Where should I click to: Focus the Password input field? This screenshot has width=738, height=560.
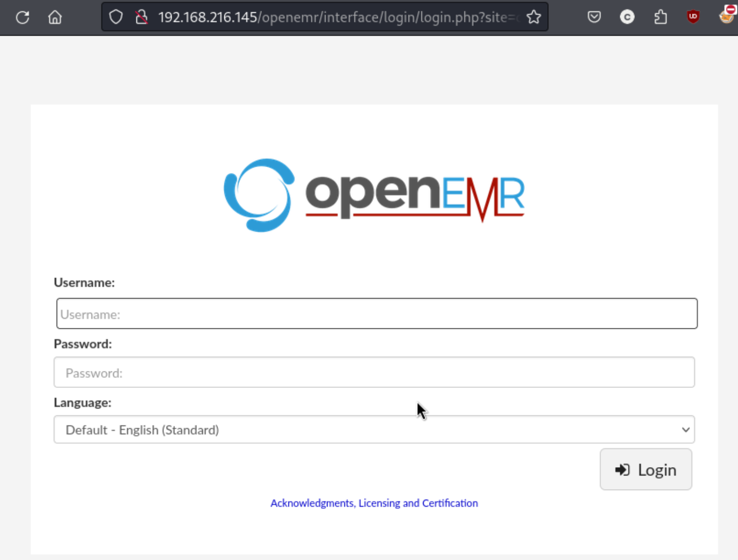point(374,372)
